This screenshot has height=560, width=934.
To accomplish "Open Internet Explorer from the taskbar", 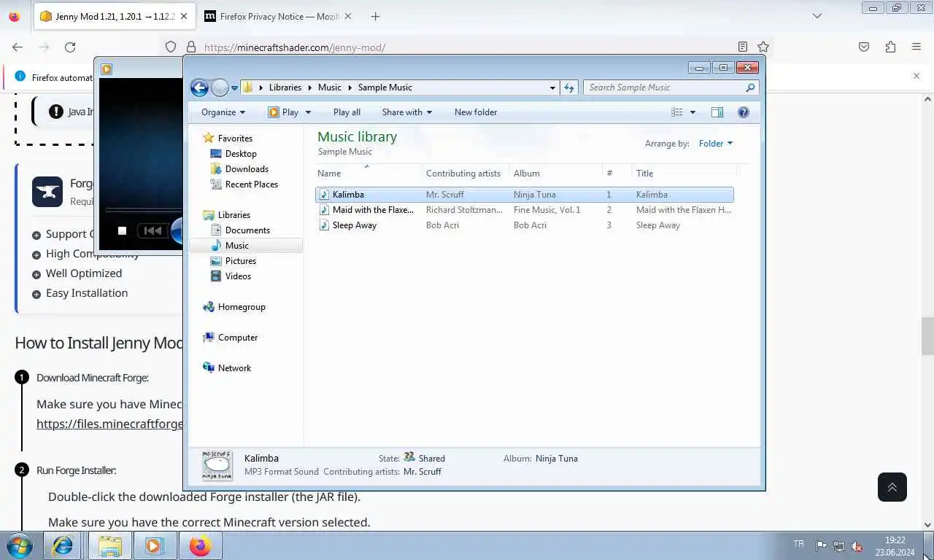I will click(63, 545).
